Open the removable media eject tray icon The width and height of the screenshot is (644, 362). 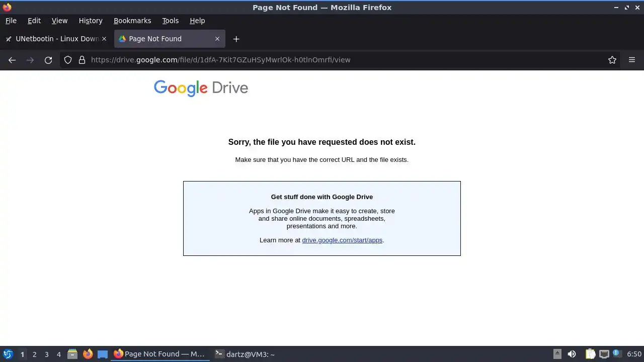tap(557, 354)
